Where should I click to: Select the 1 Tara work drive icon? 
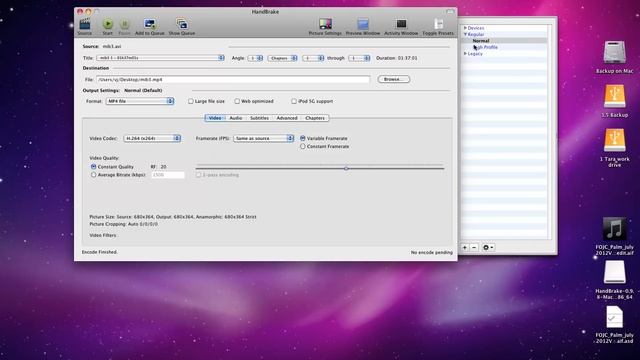[x=614, y=140]
